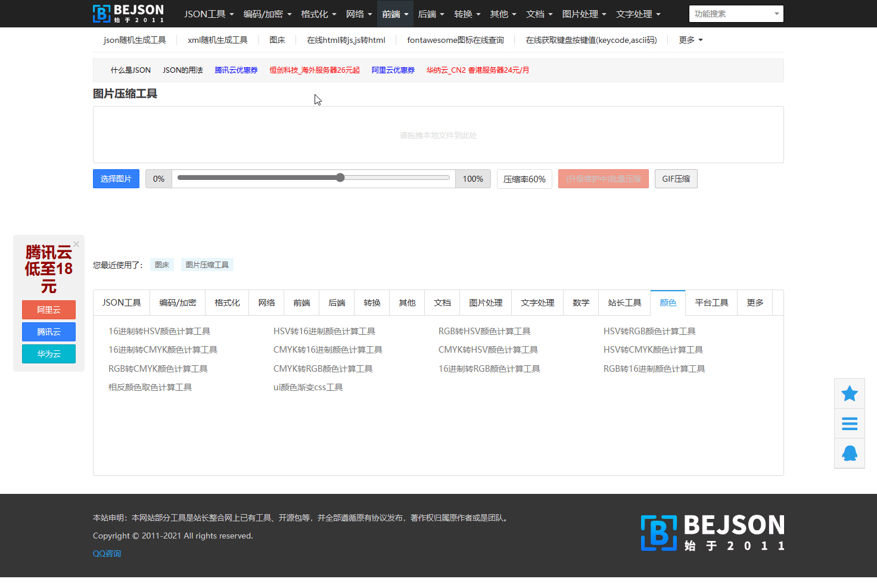The height and width of the screenshot is (588, 877).
Task: Click the red 阿里云 ad button
Action: tap(49, 310)
